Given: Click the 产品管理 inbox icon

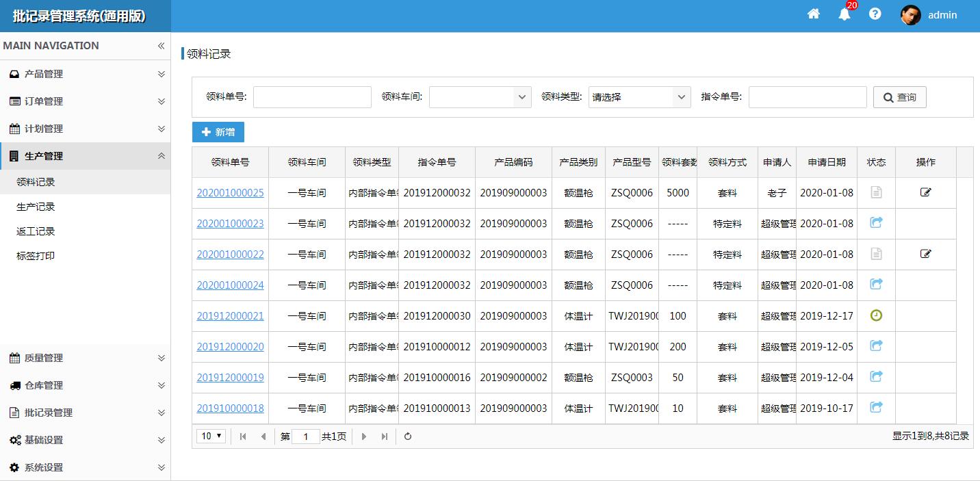Looking at the screenshot, I should (x=14, y=74).
